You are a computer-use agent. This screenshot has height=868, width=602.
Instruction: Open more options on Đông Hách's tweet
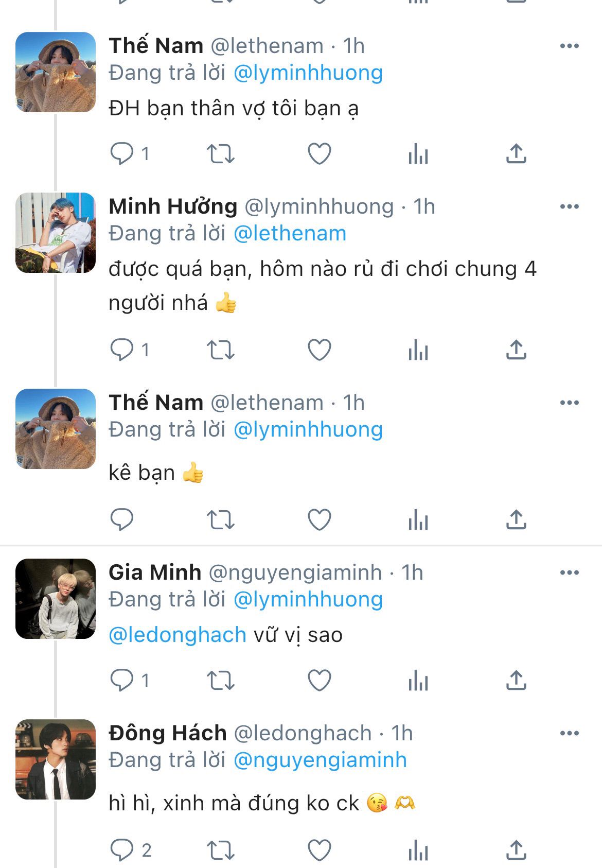[569, 733]
